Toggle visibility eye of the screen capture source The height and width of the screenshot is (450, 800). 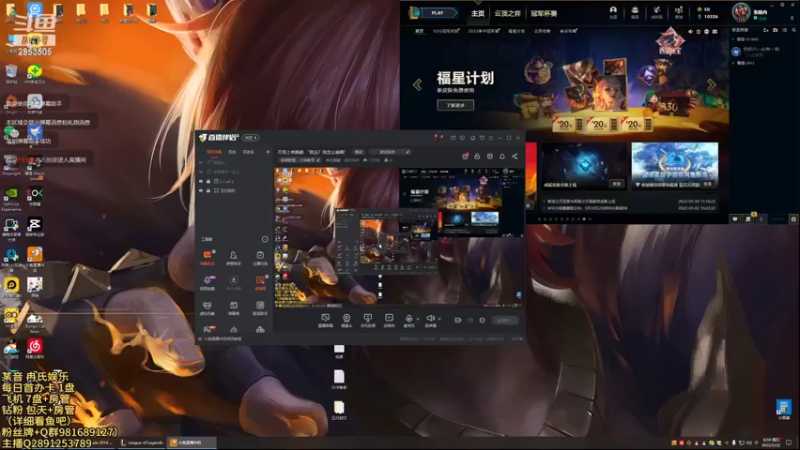coord(201,190)
